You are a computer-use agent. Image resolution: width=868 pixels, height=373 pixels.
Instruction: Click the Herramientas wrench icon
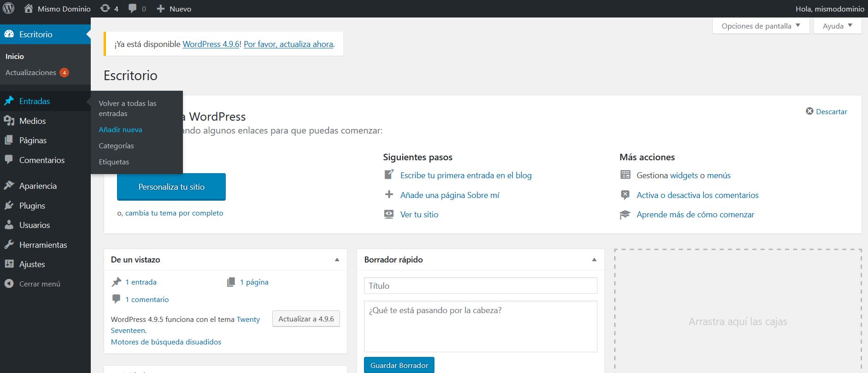point(9,245)
